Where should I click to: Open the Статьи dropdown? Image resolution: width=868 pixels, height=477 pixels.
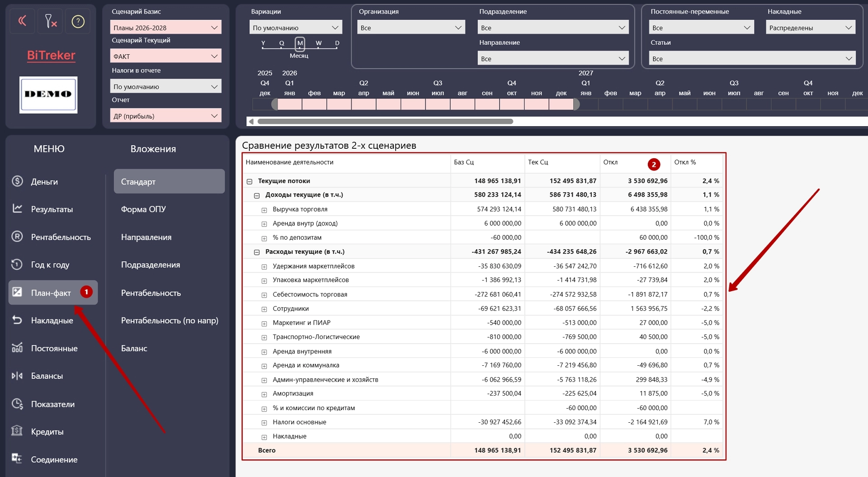pos(752,58)
